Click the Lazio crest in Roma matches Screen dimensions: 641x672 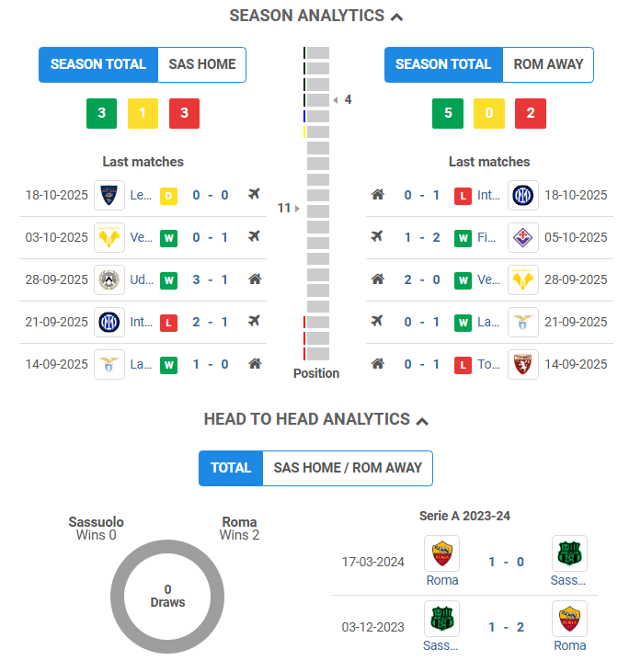[x=523, y=322]
